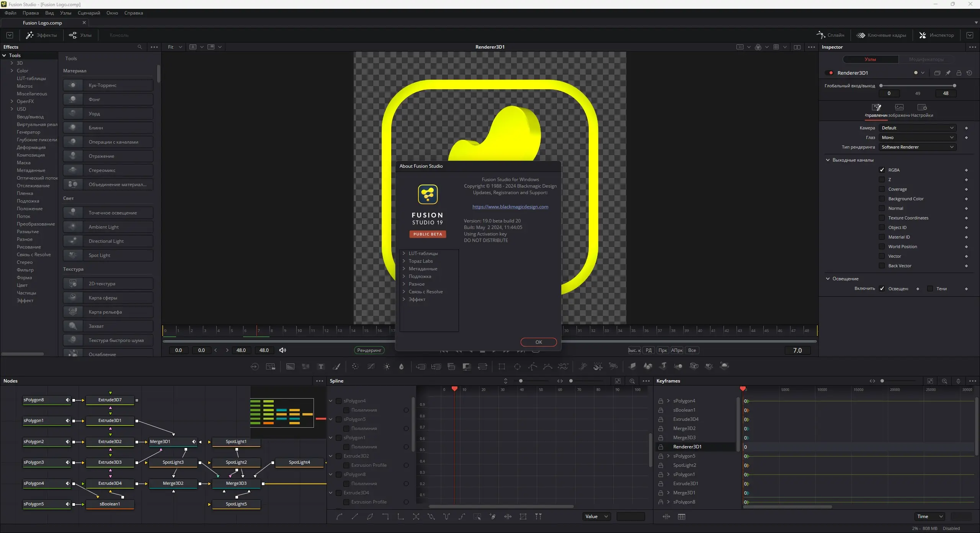The height and width of the screenshot is (533, 980).
Task: Click the Text3D tool icon
Action: pyautogui.click(x=663, y=366)
